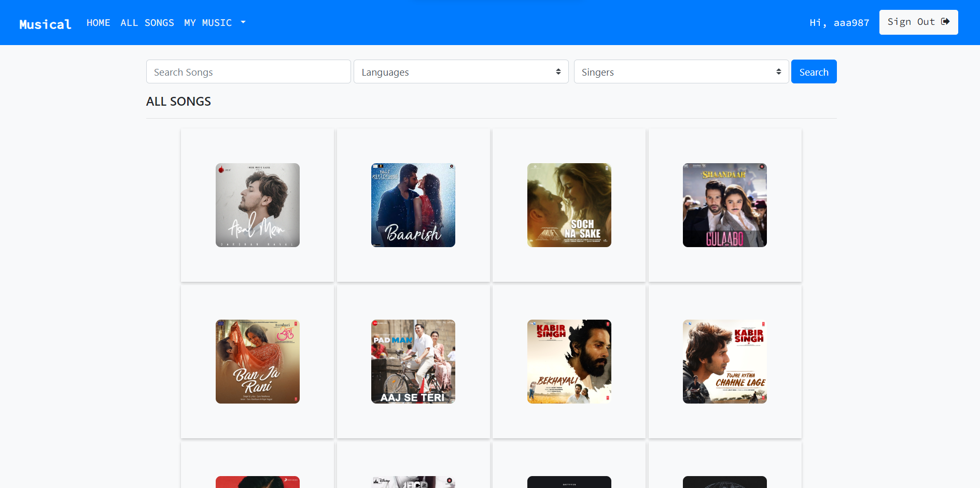This screenshot has width=980, height=488.
Task: Open the Languages dropdown
Action: click(461, 71)
